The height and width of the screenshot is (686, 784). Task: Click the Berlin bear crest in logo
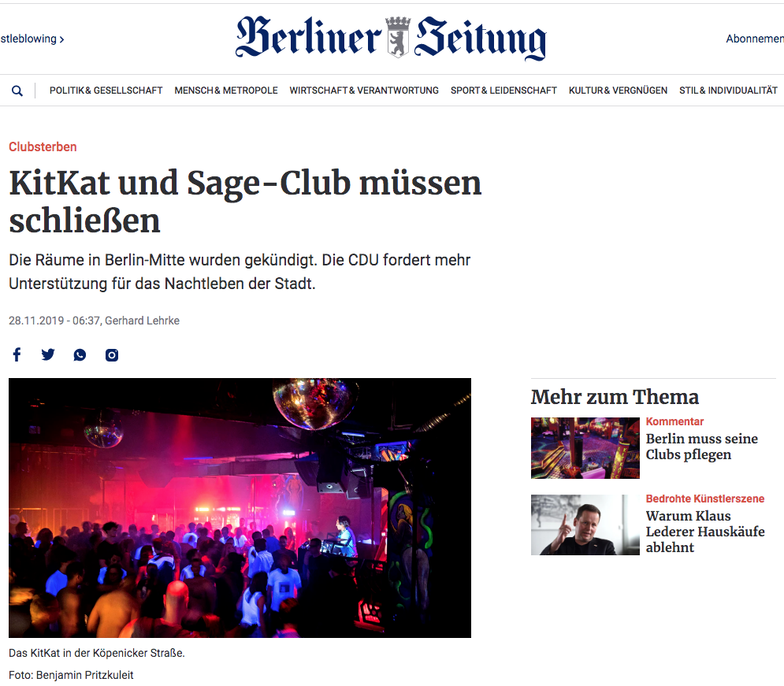coord(398,37)
